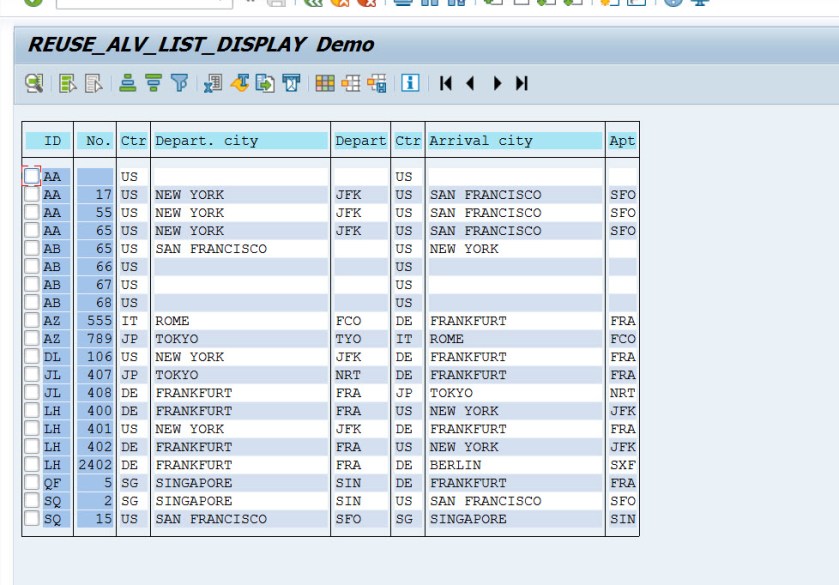839x585 pixels.
Task: Check the box for flight LH 2402
Action: click(x=32, y=465)
